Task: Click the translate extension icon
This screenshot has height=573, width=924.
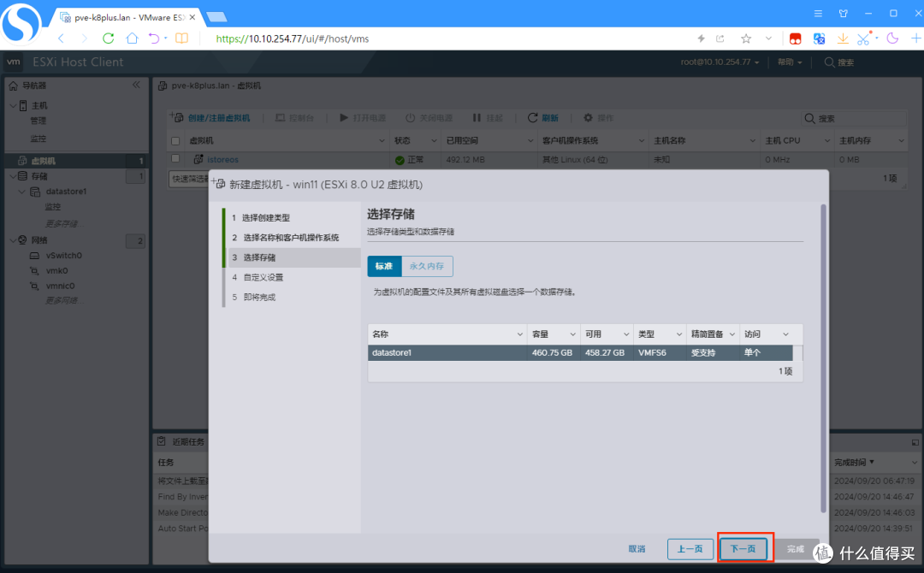Action: [819, 38]
